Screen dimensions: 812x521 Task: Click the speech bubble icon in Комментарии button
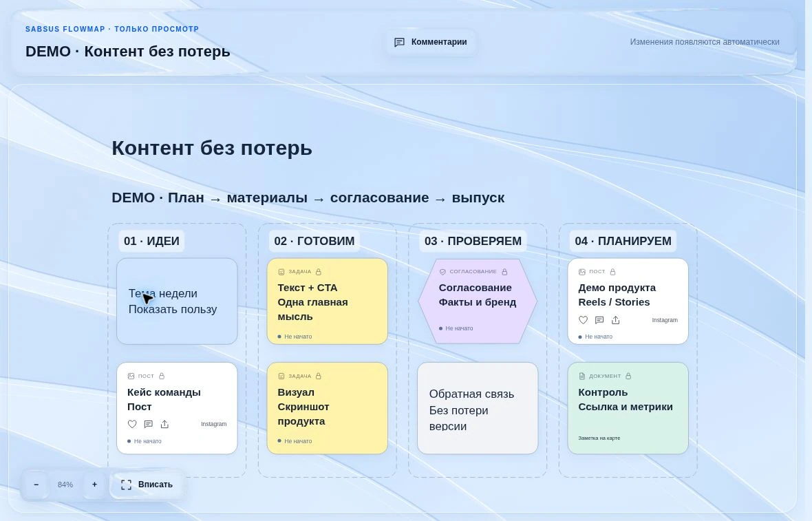pos(399,42)
